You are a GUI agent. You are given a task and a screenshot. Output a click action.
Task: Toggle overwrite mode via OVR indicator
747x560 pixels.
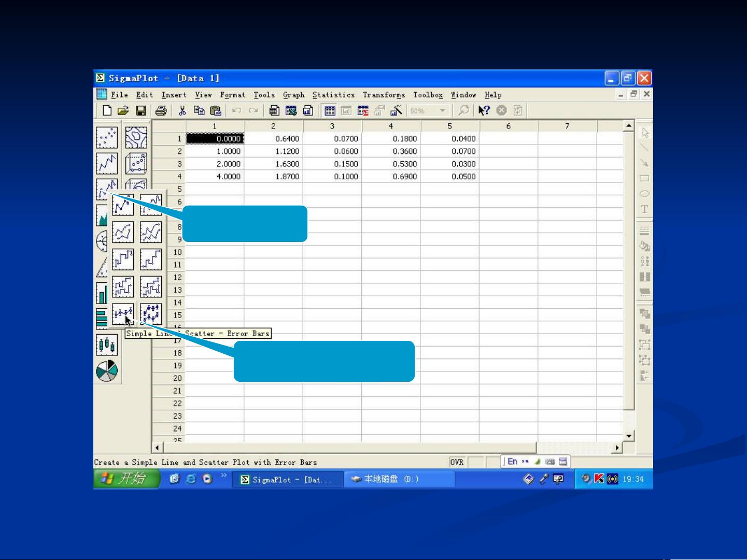(457, 462)
